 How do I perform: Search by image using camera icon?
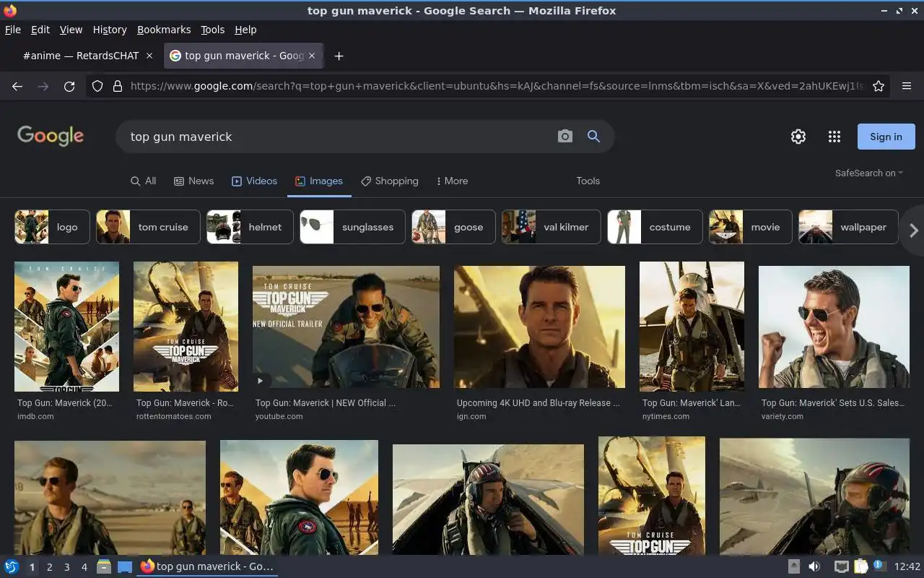pyautogui.click(x=565, y=136)
